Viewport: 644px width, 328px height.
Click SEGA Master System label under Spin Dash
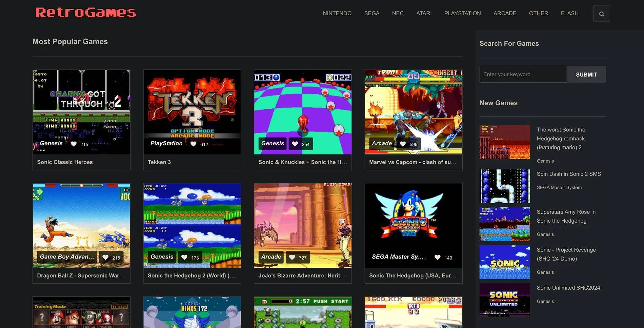point(559,187)
